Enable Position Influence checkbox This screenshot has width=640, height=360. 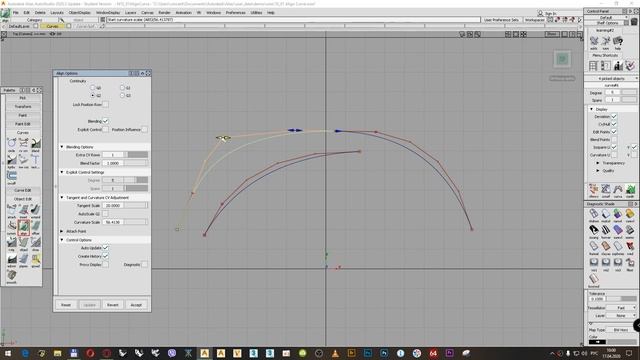[x=144, y=129]
